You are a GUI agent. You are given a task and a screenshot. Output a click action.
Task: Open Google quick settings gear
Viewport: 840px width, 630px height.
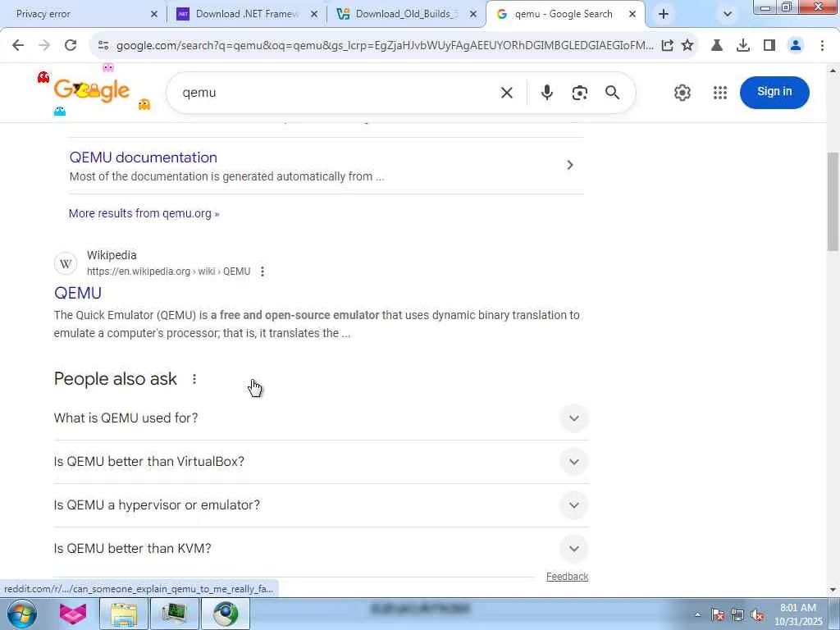[x=682, y=93]
